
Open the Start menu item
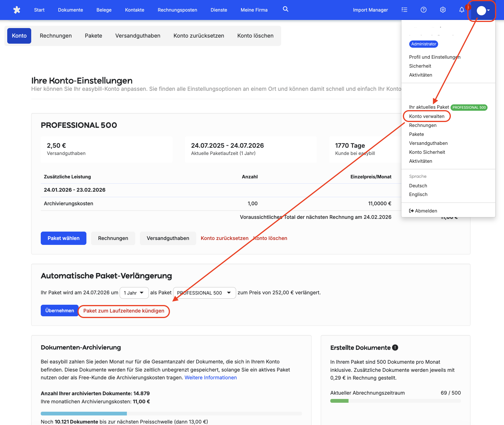(x=39, y=10)
